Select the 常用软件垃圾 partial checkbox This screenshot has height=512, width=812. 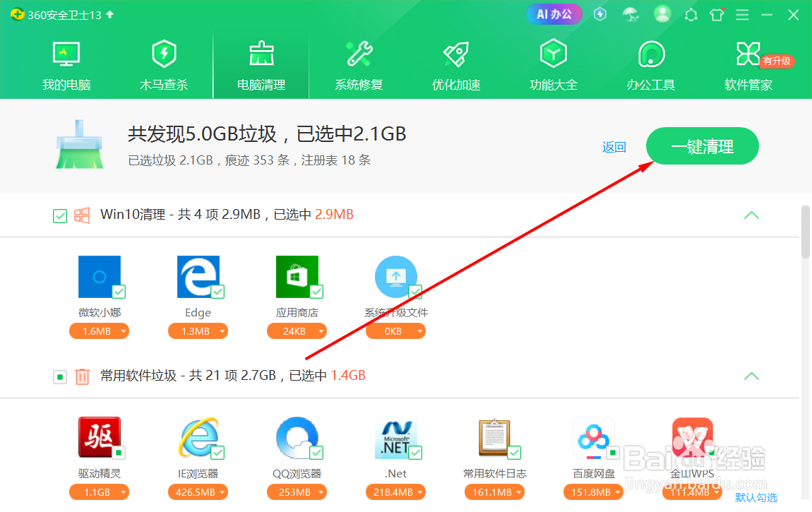(60, 376)
